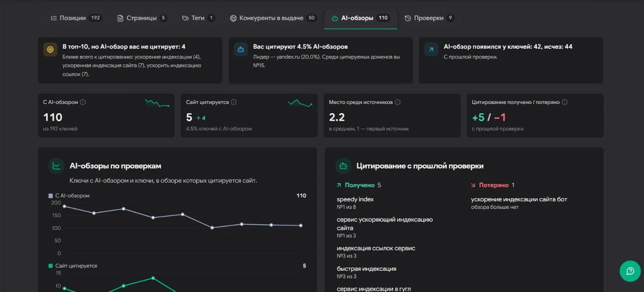Go to the Теги tab
The width and height of the screenshot is (644, 292).
[x=198, y=18]
